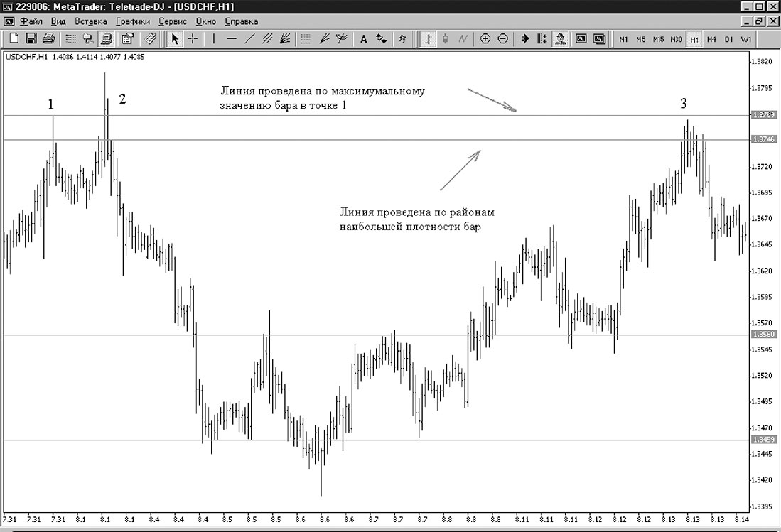Select the Gann fan tool
Screen dimensions: 781x532
285,38
